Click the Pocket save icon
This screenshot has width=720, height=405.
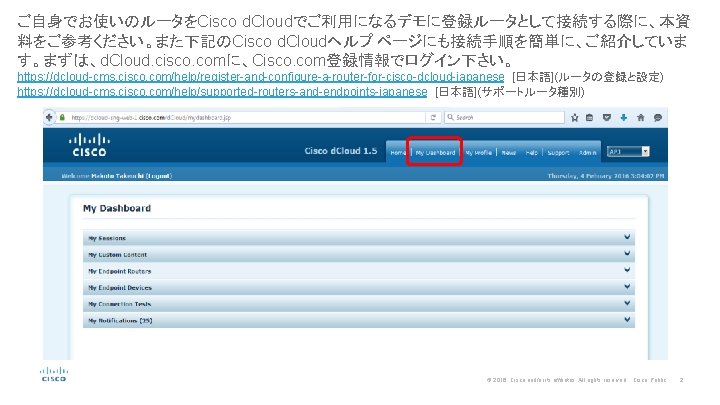(607, 118)
